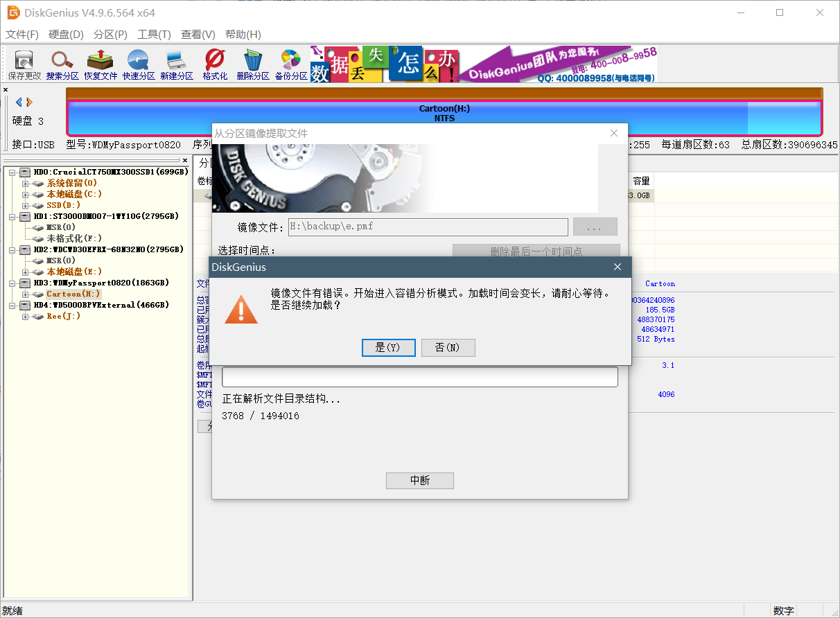Click the 保存更改 save changes icon
The height and width of the screenshot is (618, 840).
point(24,65)
